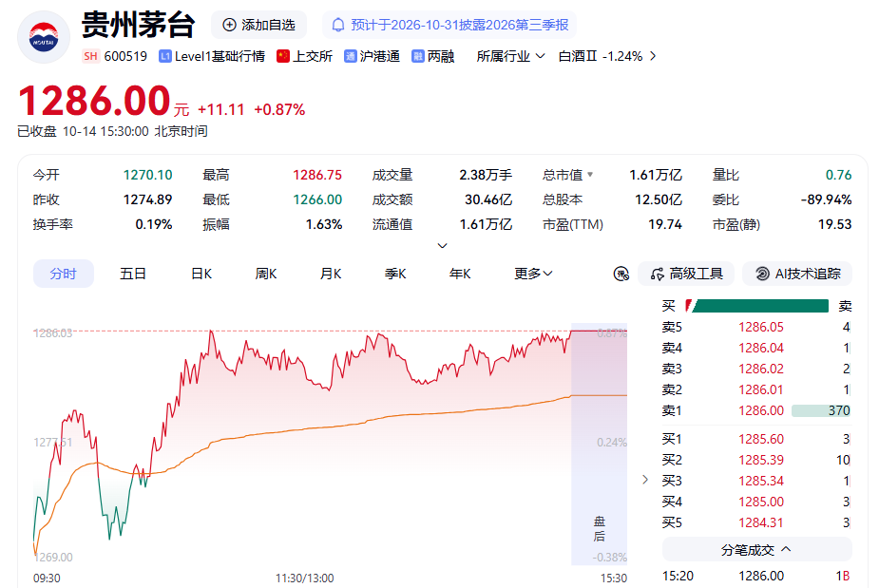This screenshot has width=879, height=588.
Task: Open the 白酒Ⅱ -1.24% industry link
Action: click(x=601, y=56)
